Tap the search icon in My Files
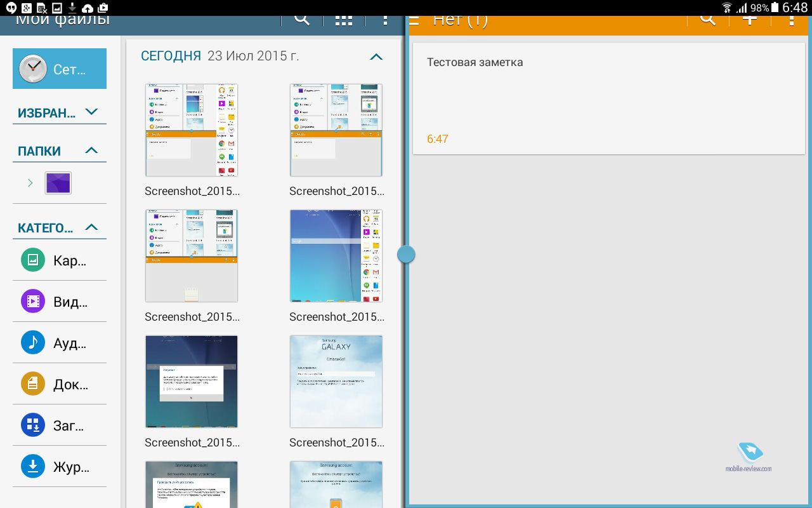Screen dimensions: 812x508 302,20
